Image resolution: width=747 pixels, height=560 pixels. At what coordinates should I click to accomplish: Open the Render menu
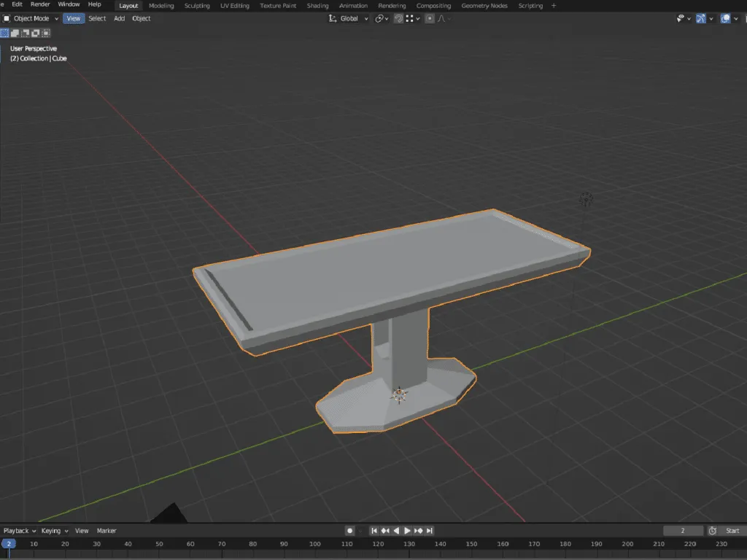(40, 4)
